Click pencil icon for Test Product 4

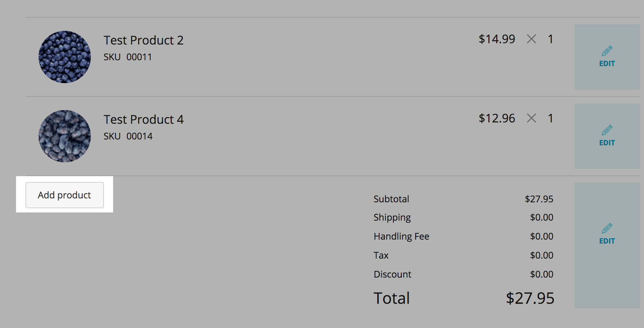click(x=607, y=130)
